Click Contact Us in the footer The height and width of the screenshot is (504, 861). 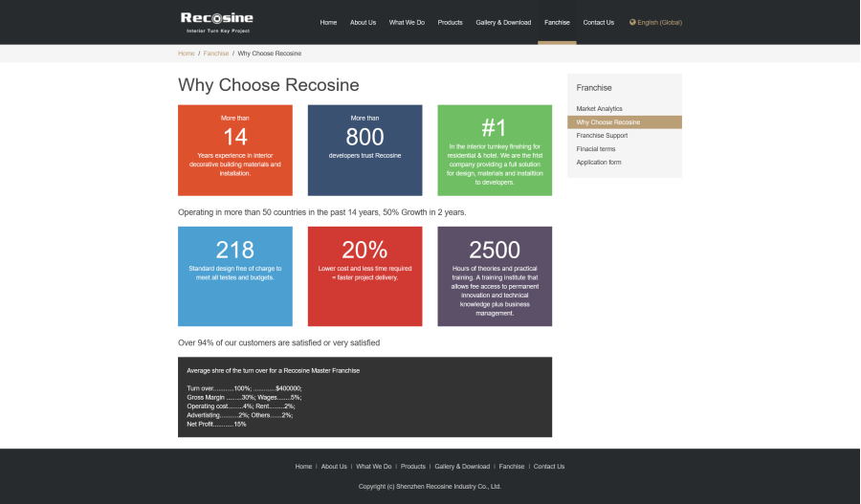coord(549,467)
